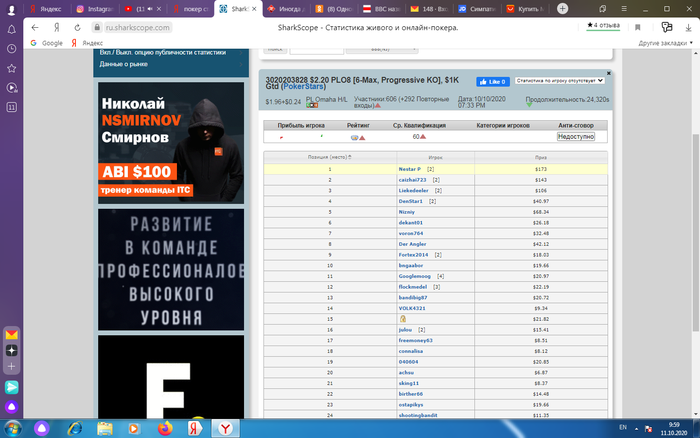Launch Alice assistant in browser sidebar

point(12,407)
